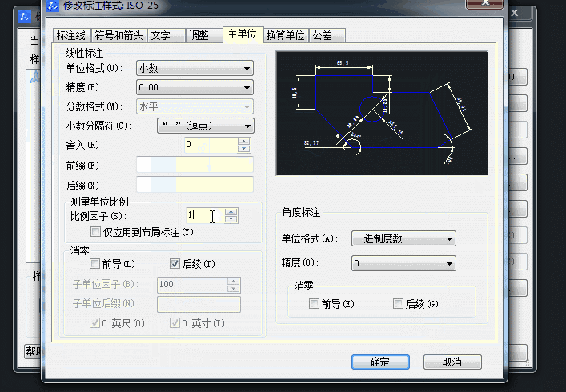
Task: Check the linear 前导(L) zero suppression box
Action: 96,264
